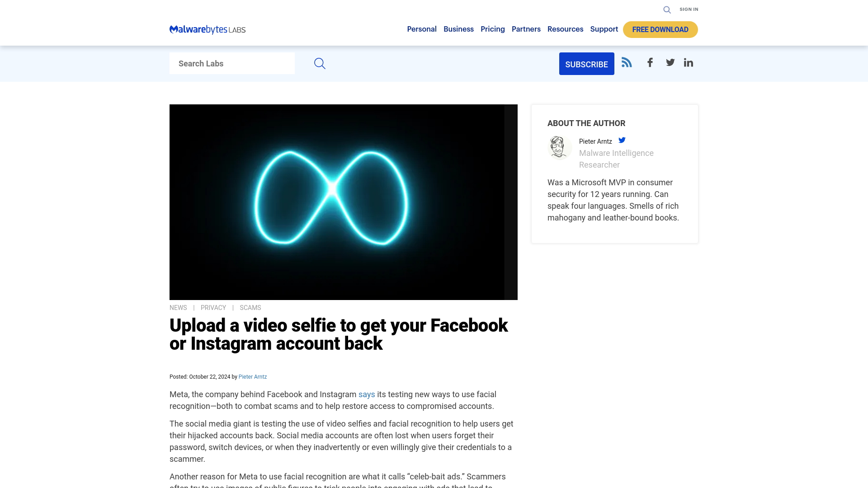Click the NEWS category tag
The height and width of the screenshot is (488, 868).
click(178, 307)
